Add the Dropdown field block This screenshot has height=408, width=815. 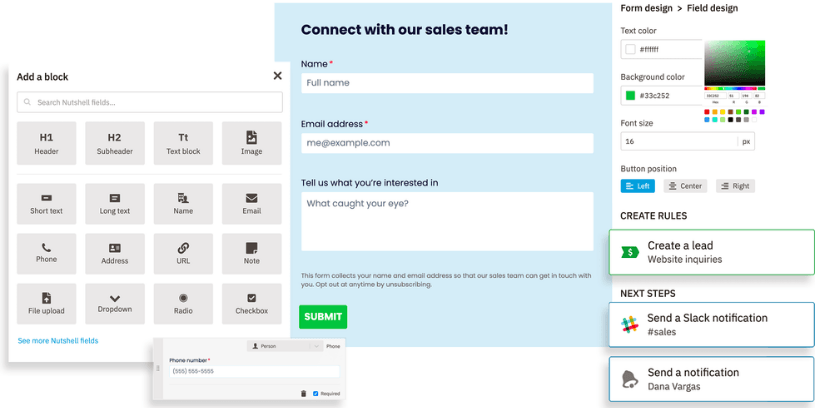tap(115, 303)
